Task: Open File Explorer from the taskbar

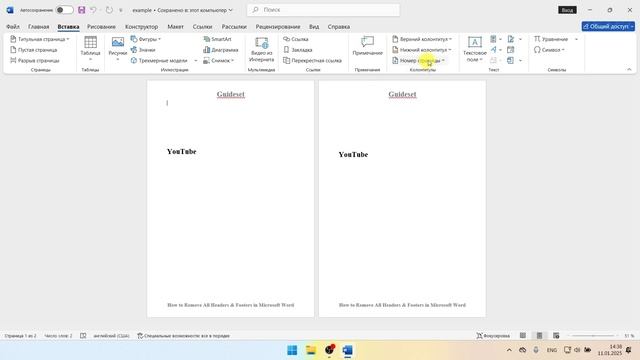Action: (311, 350)
